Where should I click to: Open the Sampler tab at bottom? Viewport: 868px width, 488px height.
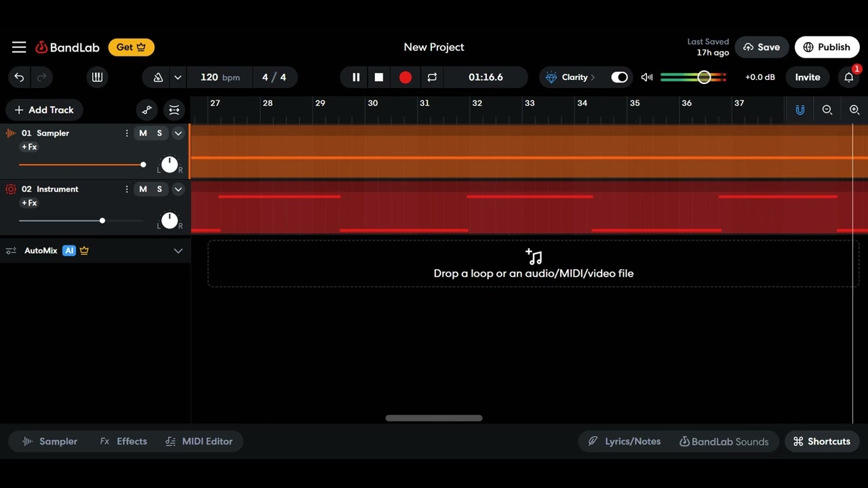tap(50, 441)
